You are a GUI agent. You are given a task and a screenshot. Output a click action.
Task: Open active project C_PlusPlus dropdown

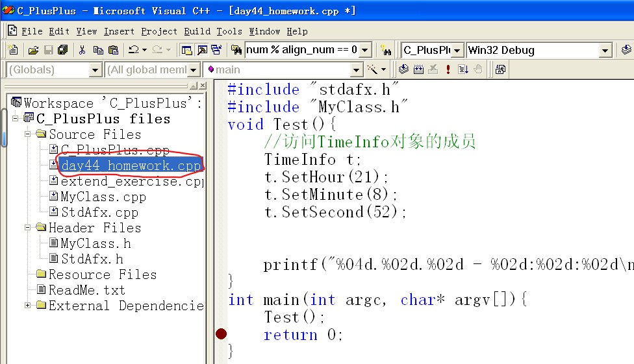(x=457, y=51)
